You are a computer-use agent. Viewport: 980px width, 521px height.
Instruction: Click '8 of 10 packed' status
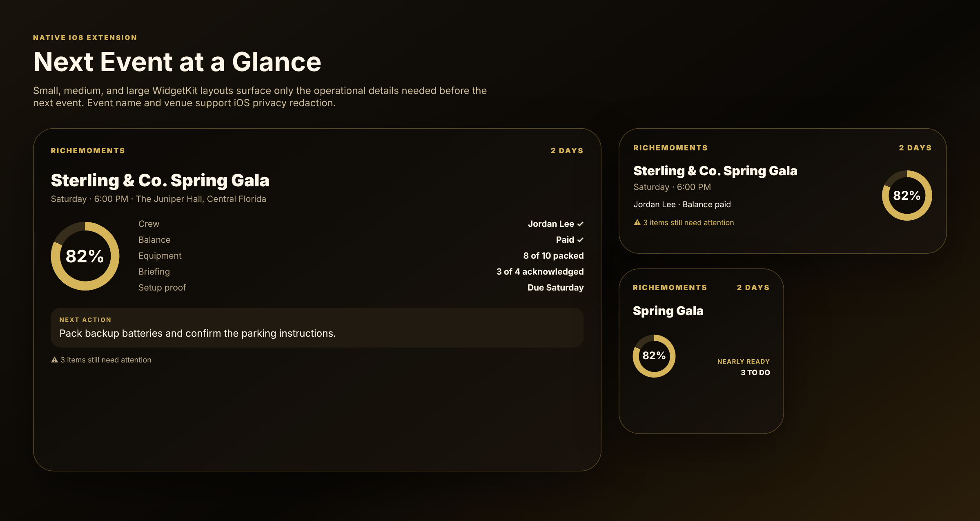tap(553, 256)
